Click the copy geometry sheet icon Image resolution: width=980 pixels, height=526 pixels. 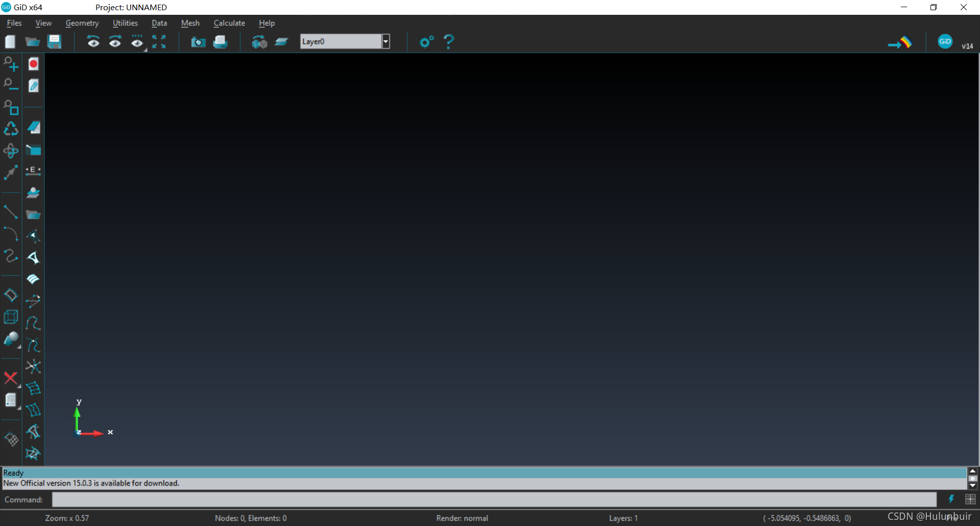click(x=34, y=128)
